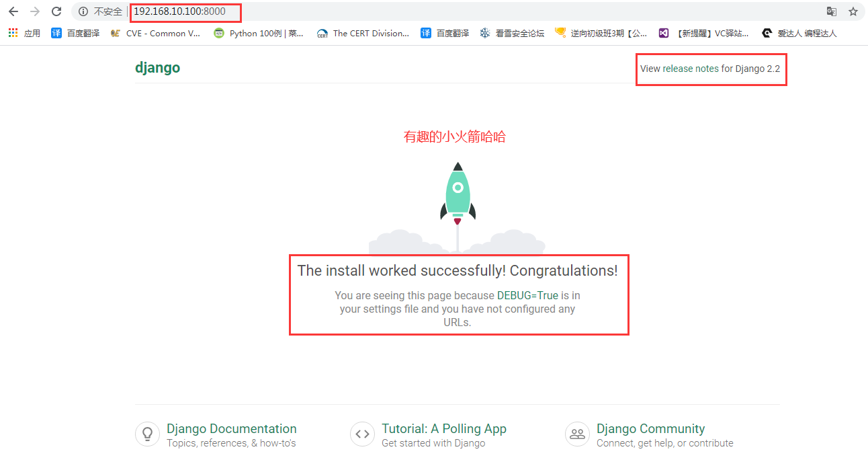This screenshot has height=466, width=868.
Task: Click the Django Community people icon
Action: (577, 434)
